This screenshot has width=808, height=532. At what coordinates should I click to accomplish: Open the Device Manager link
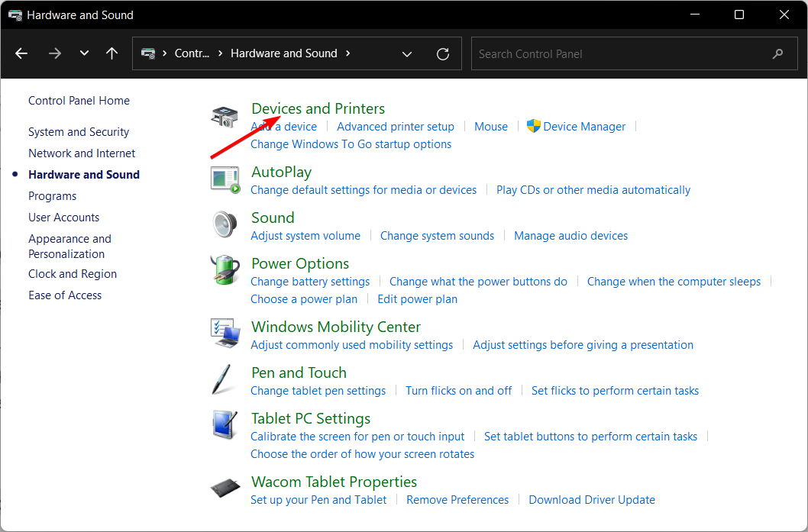(x=584, y=127)
